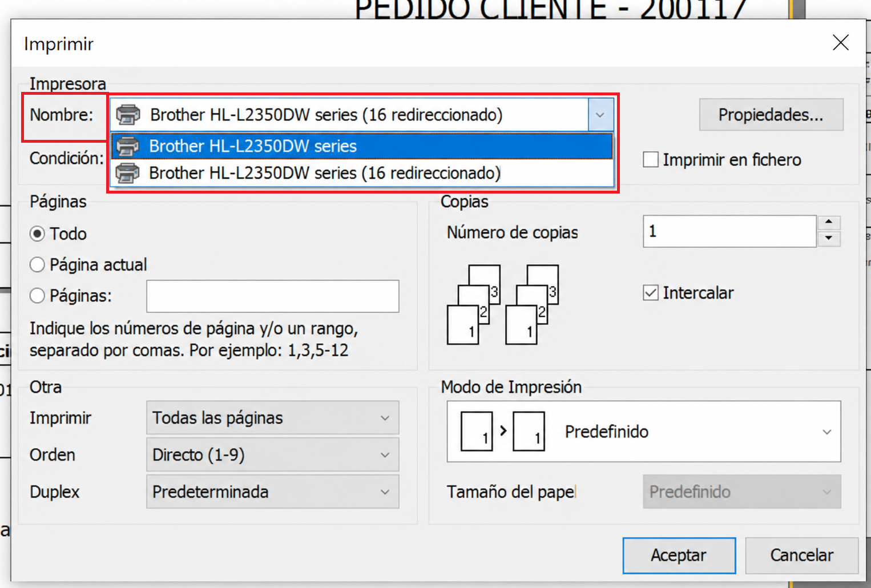The height and width of the screenshot is (588, 871).
Task: Open the Duplex Predeterminada dropdown
Action: pos(273,492)
